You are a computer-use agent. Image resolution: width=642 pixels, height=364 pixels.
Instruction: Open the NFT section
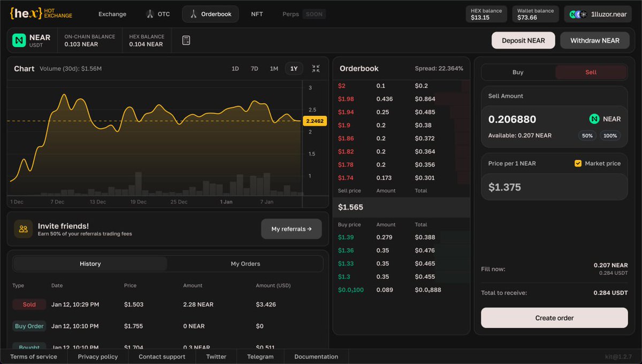tap(257, 14)
